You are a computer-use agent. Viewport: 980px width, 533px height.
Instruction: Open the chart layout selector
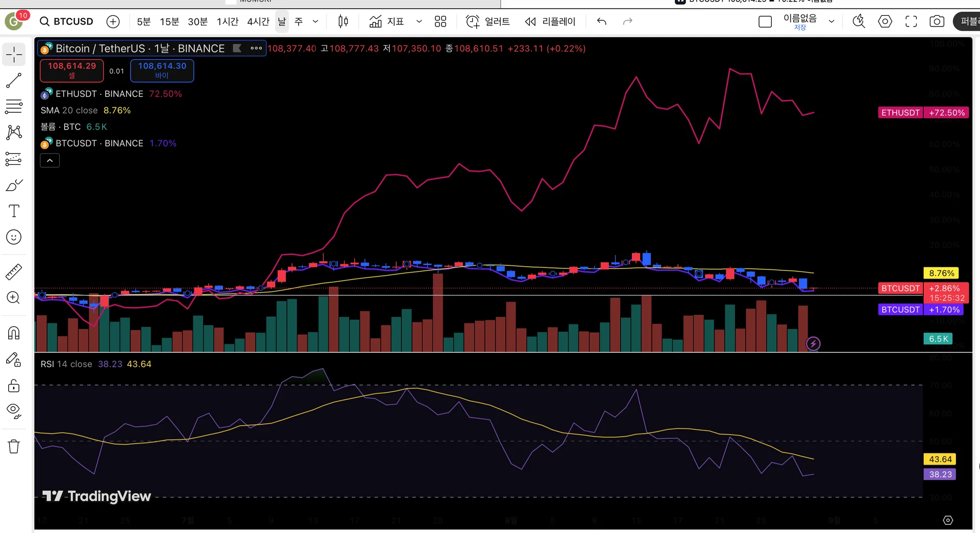click(x=765, y=21)
